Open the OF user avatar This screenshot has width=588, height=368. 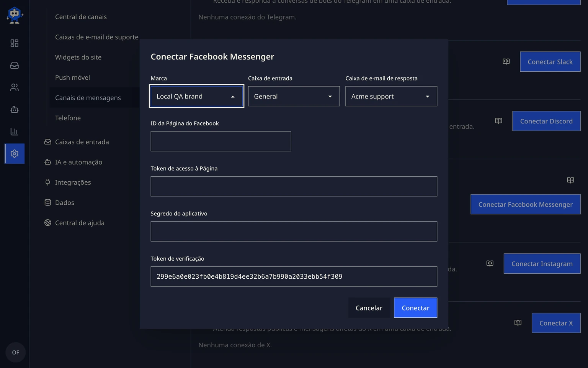[16, 353]
